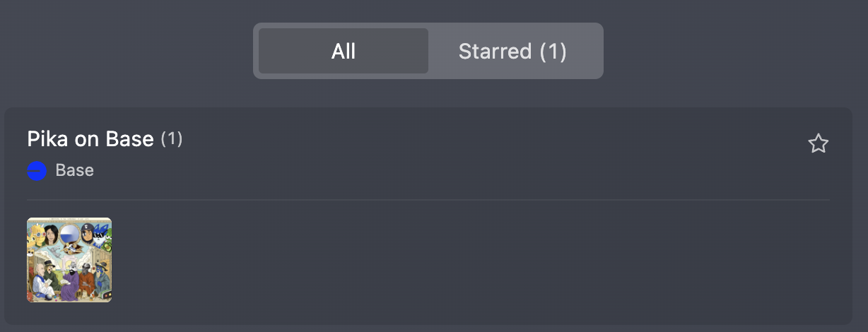Screen dimensions: 868x332
Task: Click the Pika on Base collection title
Action: tap(90, 139)
